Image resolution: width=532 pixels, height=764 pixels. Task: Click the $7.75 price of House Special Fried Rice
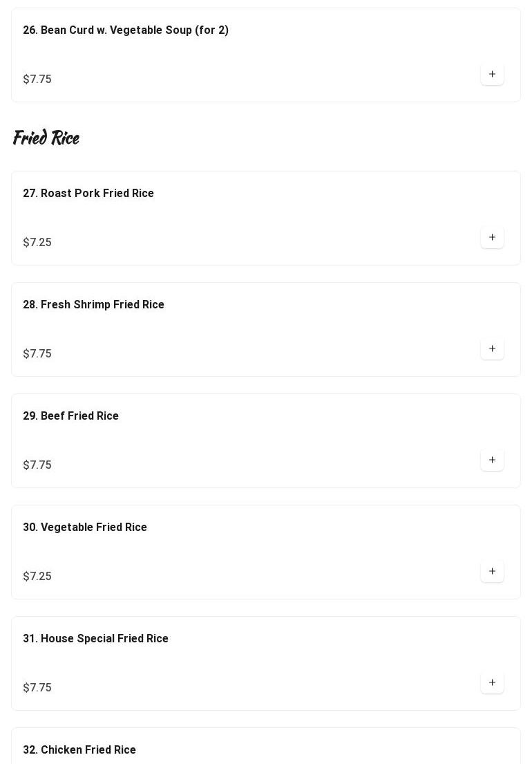pos(37,687)
